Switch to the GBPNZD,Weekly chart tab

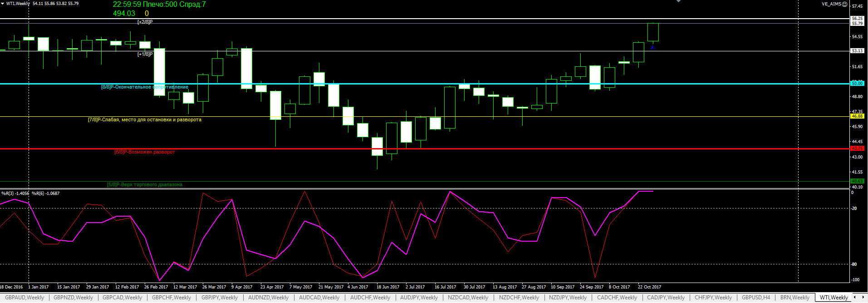73,298
